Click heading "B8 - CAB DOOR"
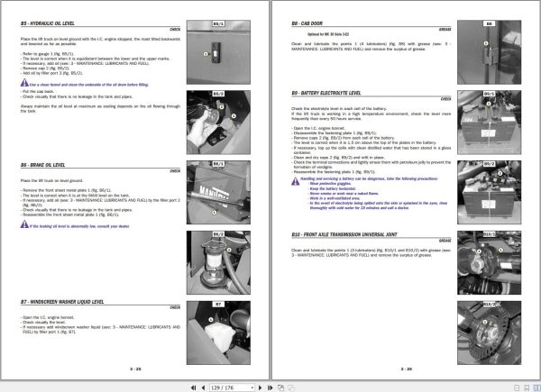 coord(307,23)
